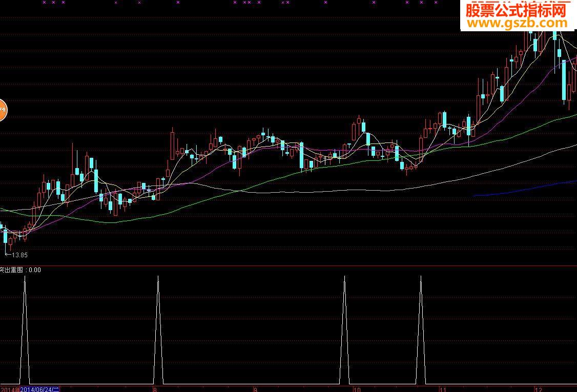577x392 pixels.
Task: Select the 突出重围 : 0.00 indicator label
Action: click(x=20, y=270)
